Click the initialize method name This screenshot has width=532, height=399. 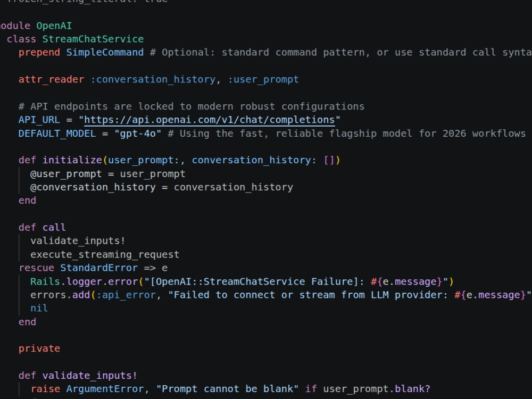tap(72, 160)
